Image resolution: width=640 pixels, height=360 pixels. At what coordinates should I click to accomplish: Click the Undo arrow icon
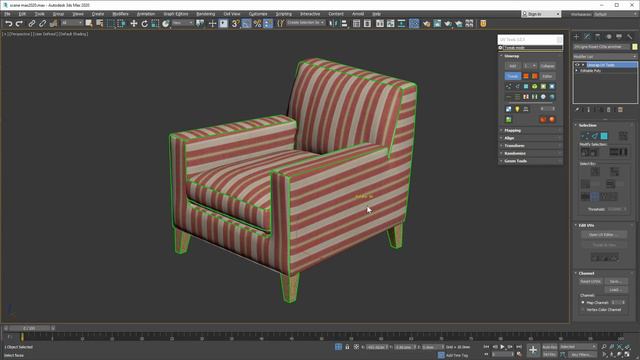point(8,24)
